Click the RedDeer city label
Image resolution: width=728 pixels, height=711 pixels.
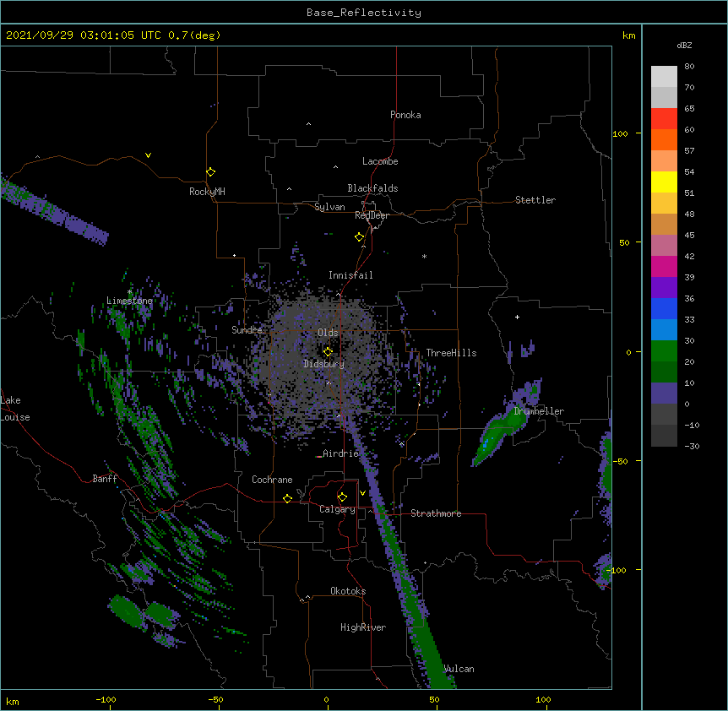point(372,215)
